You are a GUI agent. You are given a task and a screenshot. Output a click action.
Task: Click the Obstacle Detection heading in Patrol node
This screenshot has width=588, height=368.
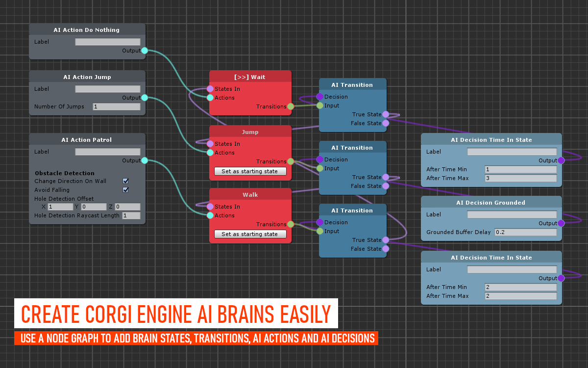click(65, 173)
